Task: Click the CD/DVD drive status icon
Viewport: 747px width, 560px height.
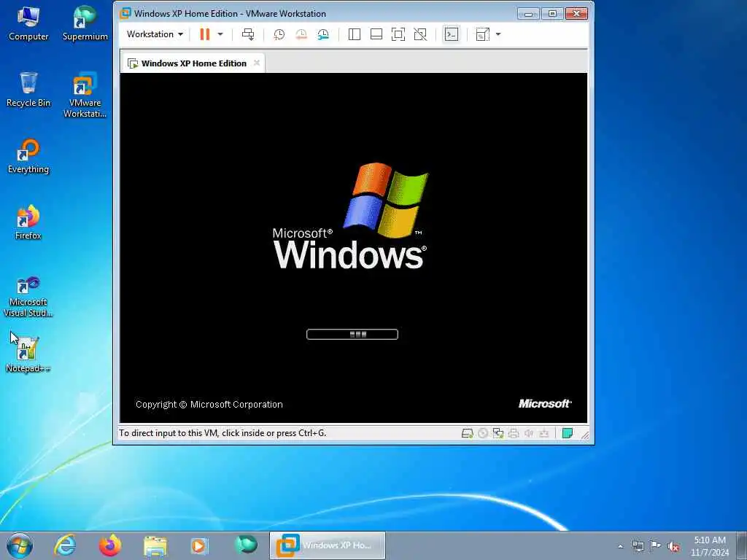Action: [483, 433]
